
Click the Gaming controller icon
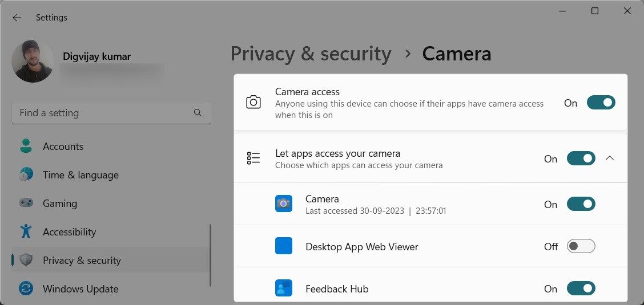coord(26,203)
